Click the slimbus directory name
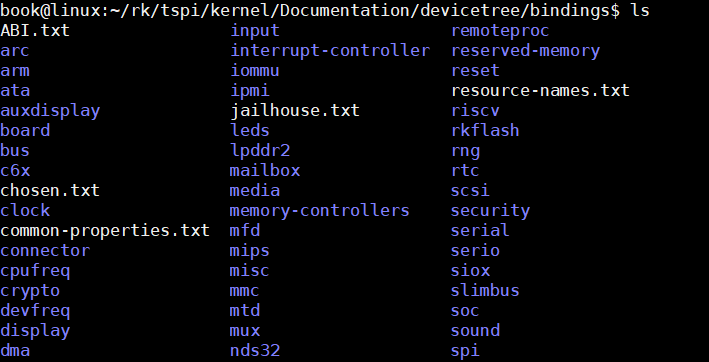709x362 pixels. (x=485, y=290)
